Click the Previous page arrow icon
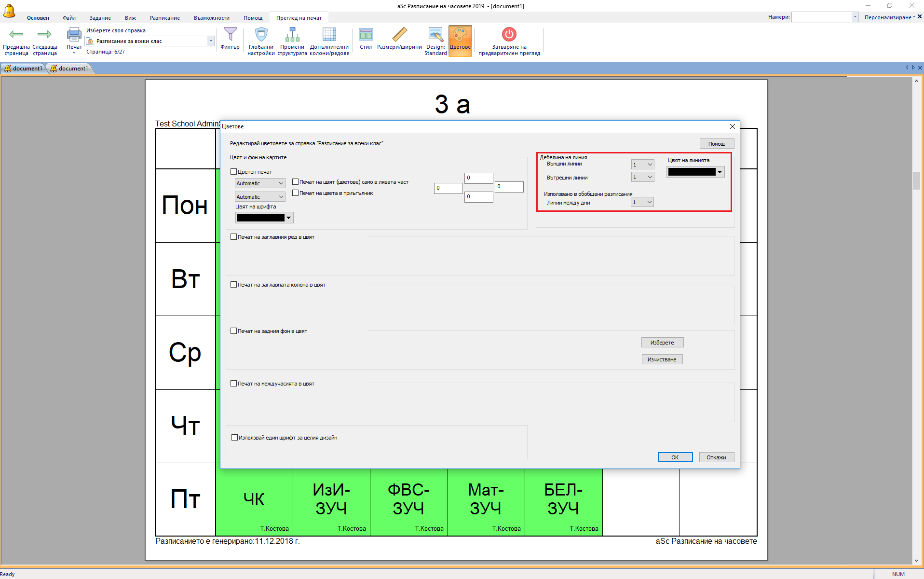924x579 pixels. click(x=16, y=34)
